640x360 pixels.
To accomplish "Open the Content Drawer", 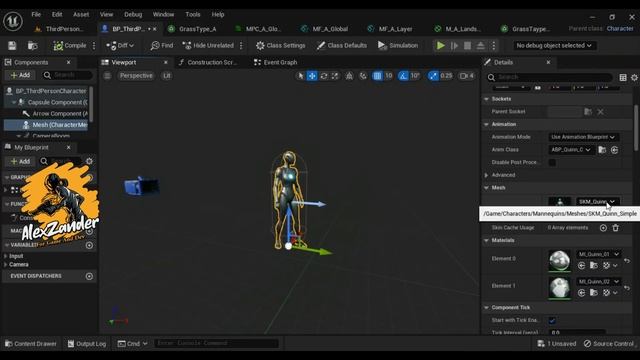I will pos(31,344).
